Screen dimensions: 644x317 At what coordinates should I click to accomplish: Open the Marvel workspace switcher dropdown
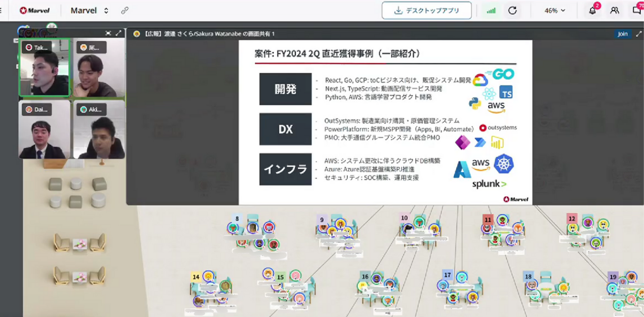pos(89,10)
